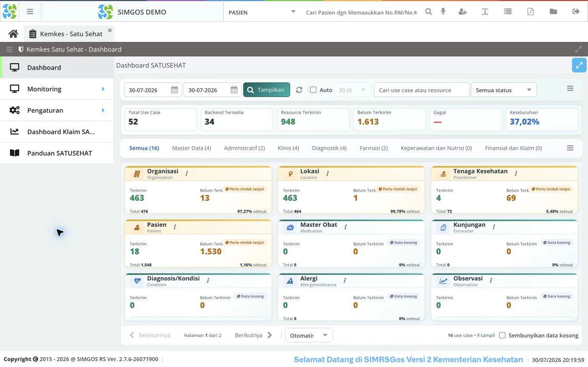The image size is (588, 367).
Task: Select Dashboard in the sidebar
Action: [x=56, y=67]
